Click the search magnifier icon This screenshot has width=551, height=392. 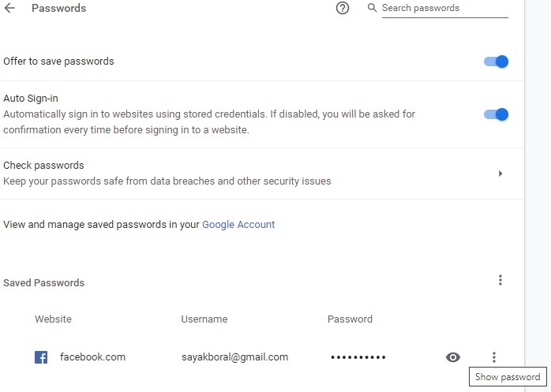pos(373,8)
